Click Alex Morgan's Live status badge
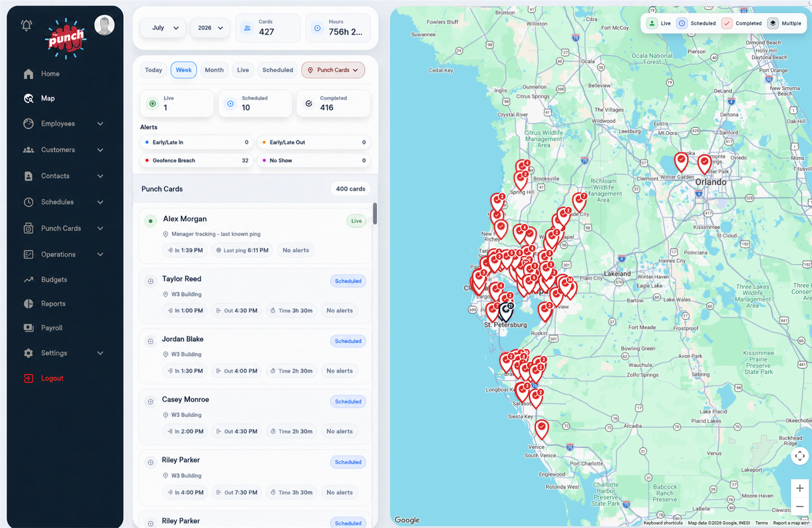Image resolution: width=812 pixels, height=528 pixels. 356,221
